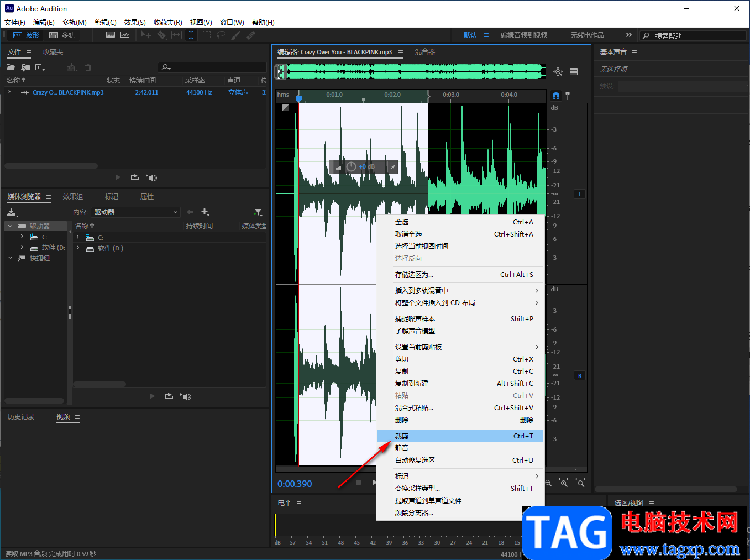Open the 标记 tab
The image size is (750, 560).
tap(112, 197)
